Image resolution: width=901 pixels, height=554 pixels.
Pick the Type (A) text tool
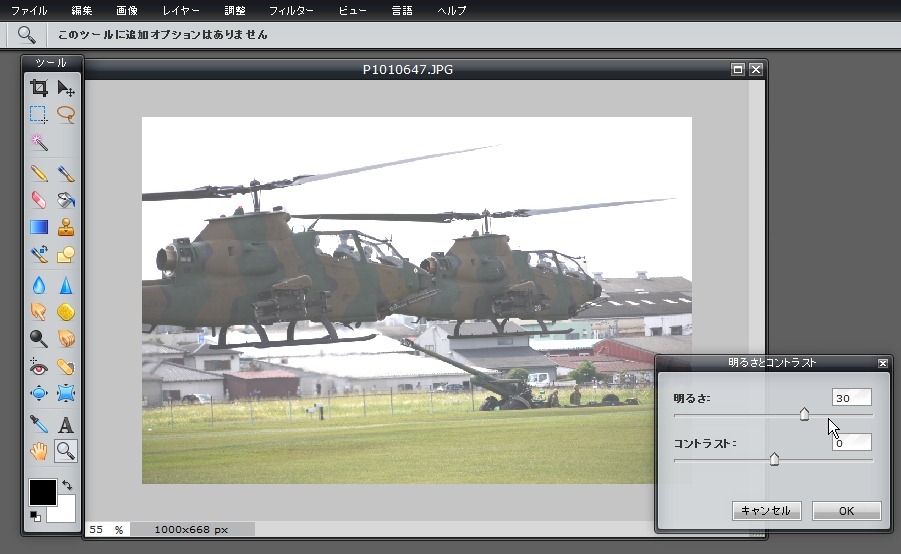coord(66,425)
